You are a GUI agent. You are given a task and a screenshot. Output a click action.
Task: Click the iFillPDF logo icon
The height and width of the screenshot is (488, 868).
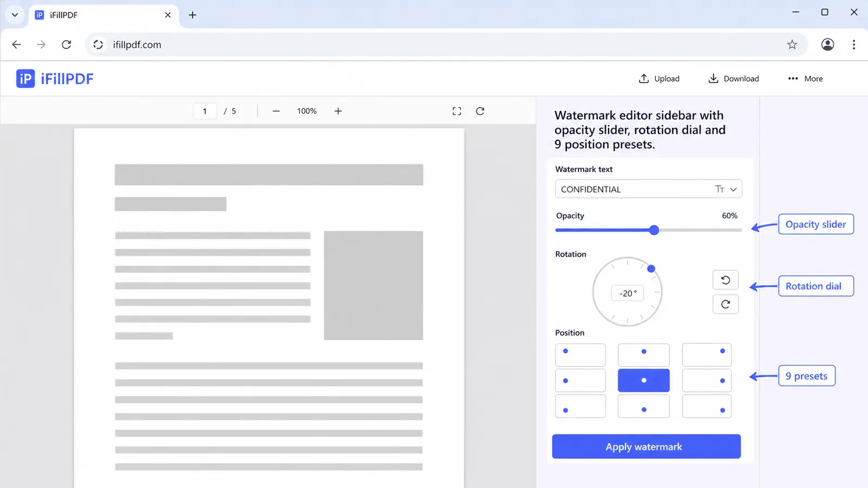click(x=25, y=79)
